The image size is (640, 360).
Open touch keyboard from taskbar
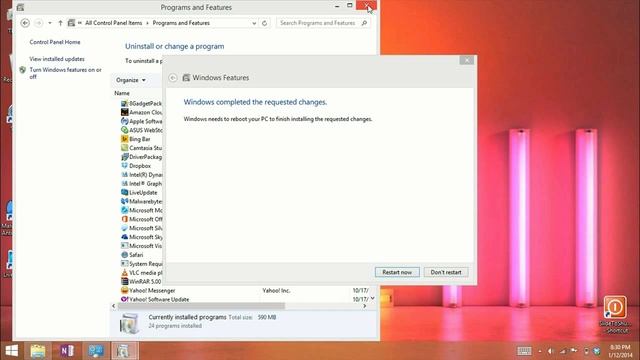click(524, 351)
